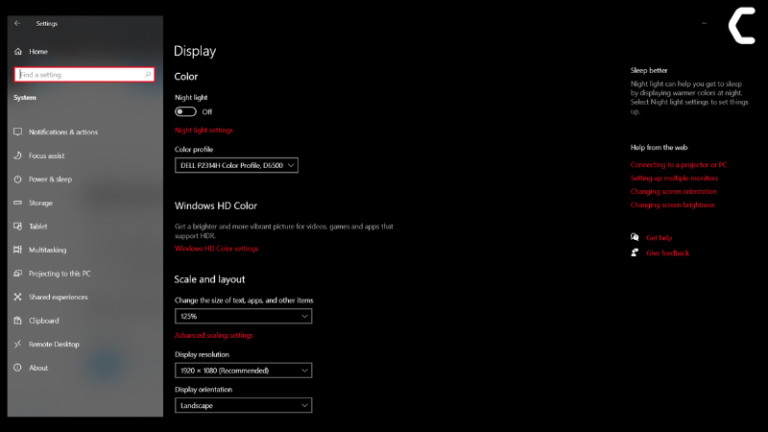Image resolution: width=768 pixels, height=432 pixels.
Task: Click the Storage drive icon
Action: [18, 202]
